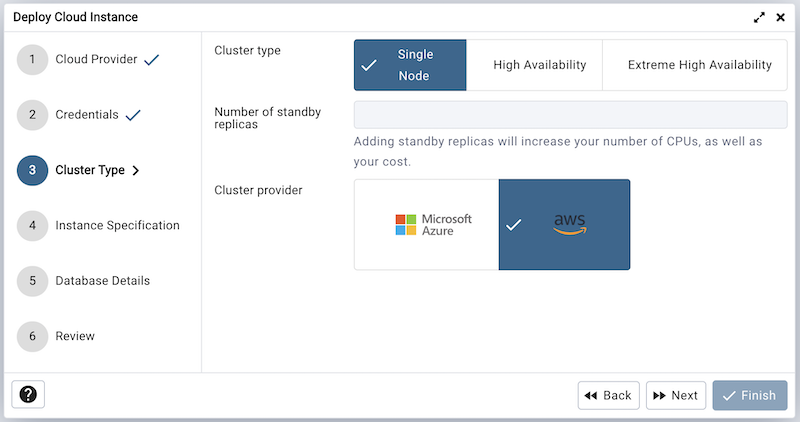Select Single Node cluster type

[x=410, y=65]
